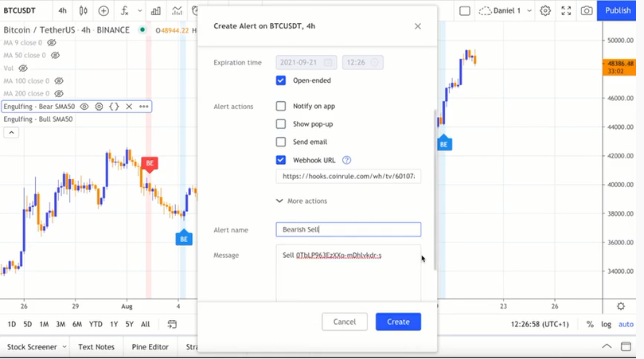Show the MA 9 indicator
Image resolution: width=644 pixels, height=359 pixels.
tap(51, 43)
